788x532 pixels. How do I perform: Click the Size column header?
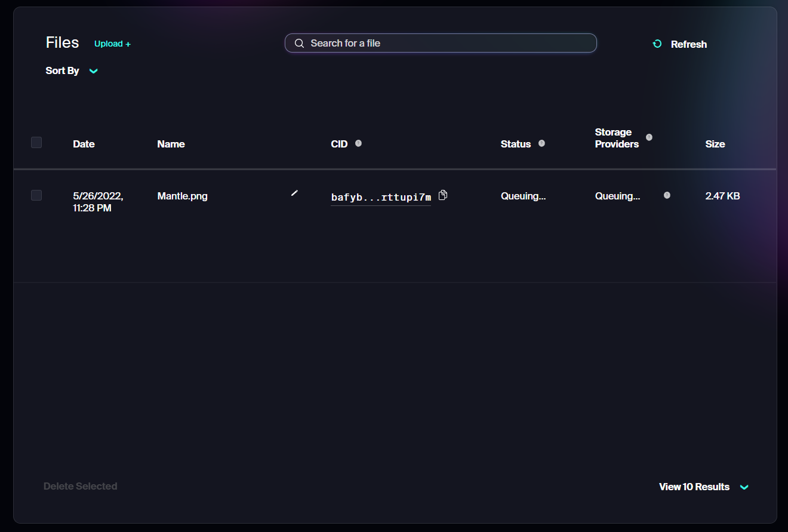(715, 144)
